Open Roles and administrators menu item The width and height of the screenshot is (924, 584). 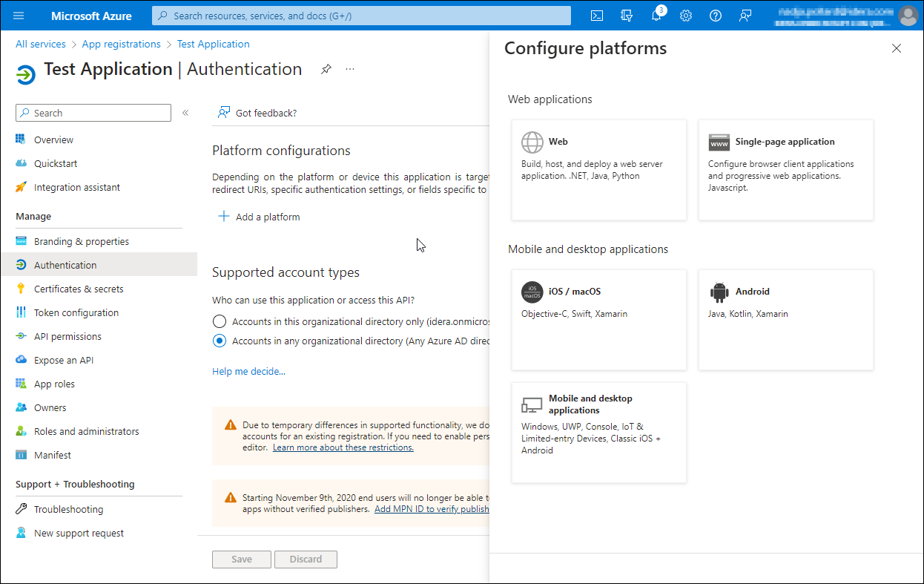coord(99,431)
